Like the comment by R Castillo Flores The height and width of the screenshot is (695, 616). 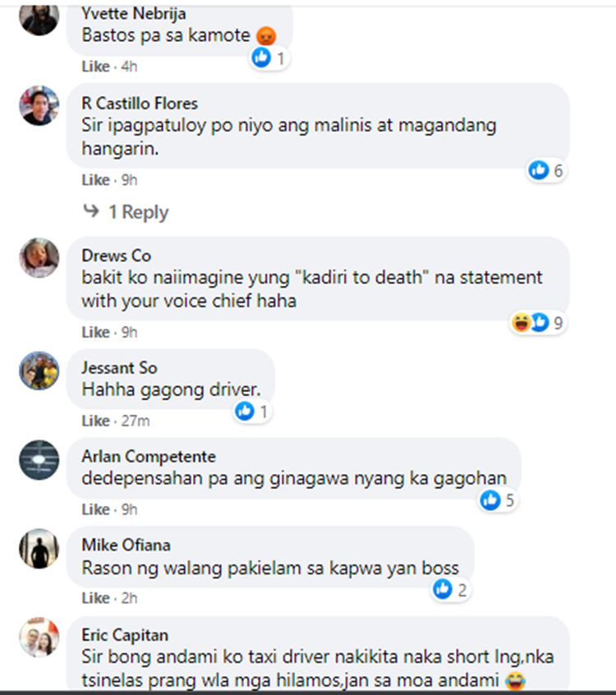95,180
